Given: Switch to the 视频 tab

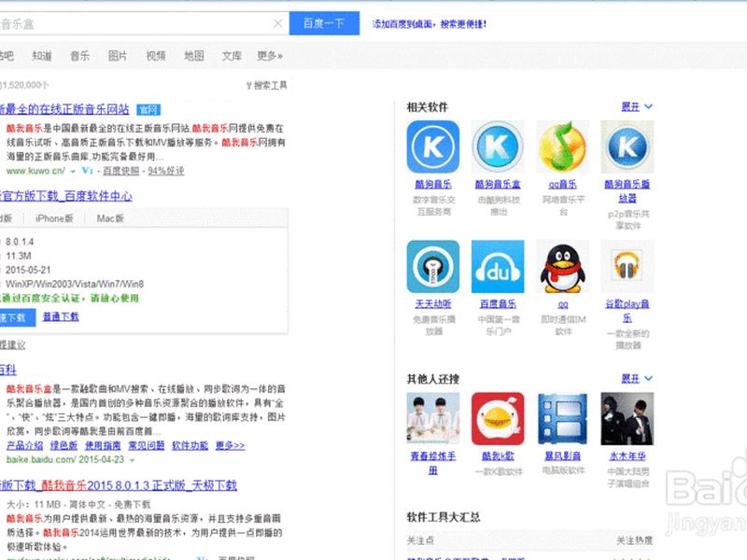Looking at the screenshot, I should click(x=156, y=56).
